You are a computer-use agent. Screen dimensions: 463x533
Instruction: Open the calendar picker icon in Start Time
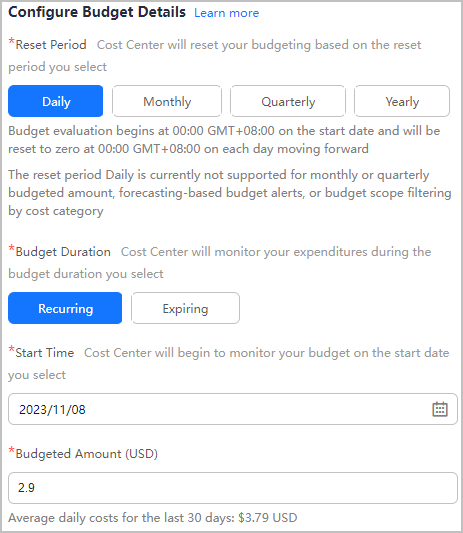(x=440, y=409)
